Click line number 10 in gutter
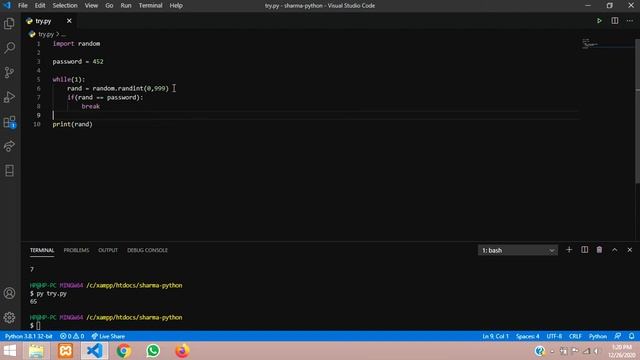The height and width of the screenshot is (360, 640). (37, 124)
